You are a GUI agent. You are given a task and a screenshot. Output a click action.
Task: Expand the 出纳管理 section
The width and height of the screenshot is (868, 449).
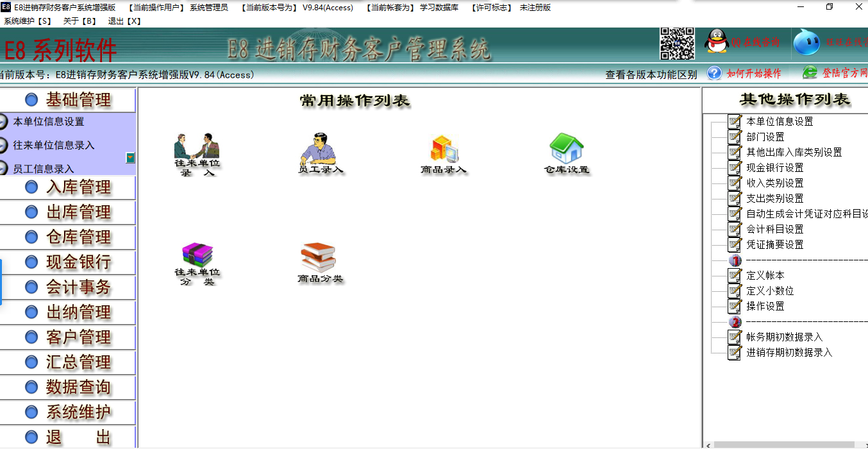67,312
